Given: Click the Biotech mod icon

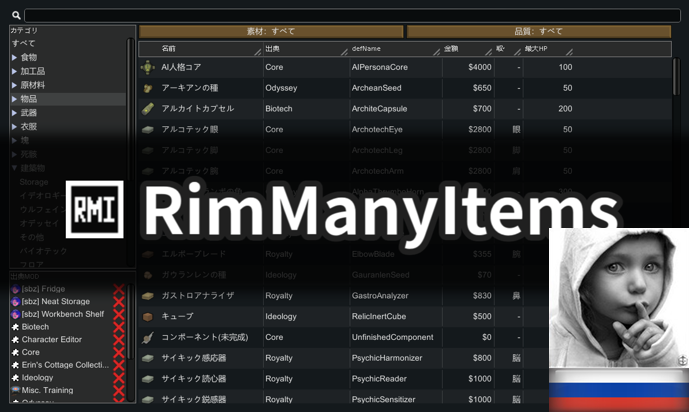Looking at the screenshot, I should pos(15,327).
